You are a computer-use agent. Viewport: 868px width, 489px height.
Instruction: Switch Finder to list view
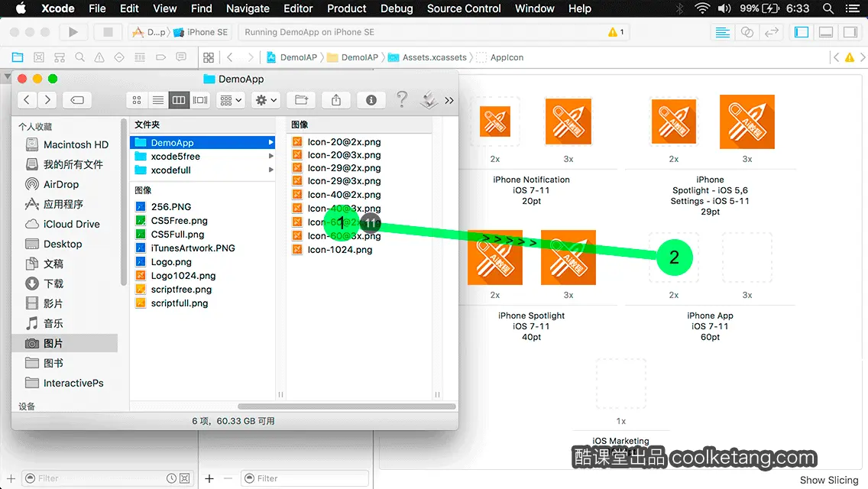157,100
